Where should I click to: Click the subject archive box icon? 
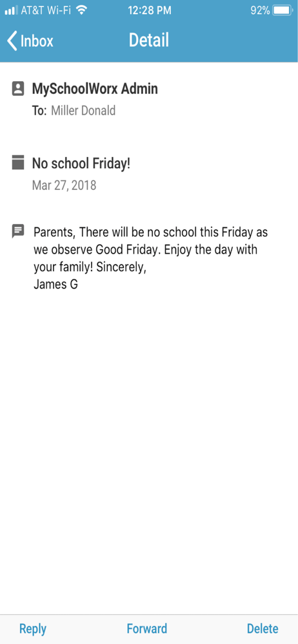coord(18,163)
